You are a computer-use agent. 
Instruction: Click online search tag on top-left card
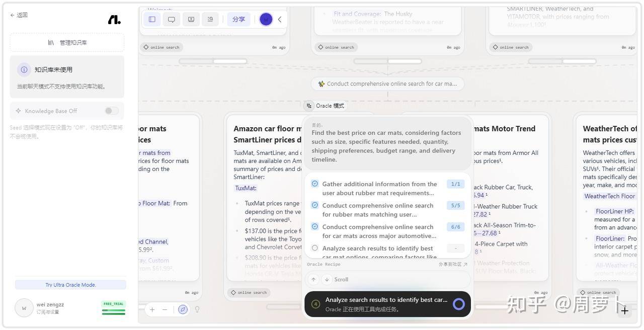coord(161,47)
